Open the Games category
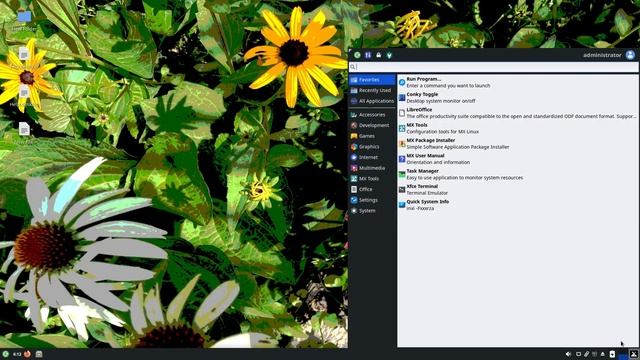 (x=372, y=136)
